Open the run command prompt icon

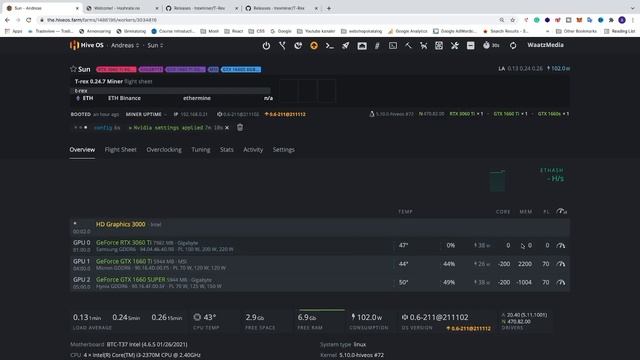click(x=330, y=46)
